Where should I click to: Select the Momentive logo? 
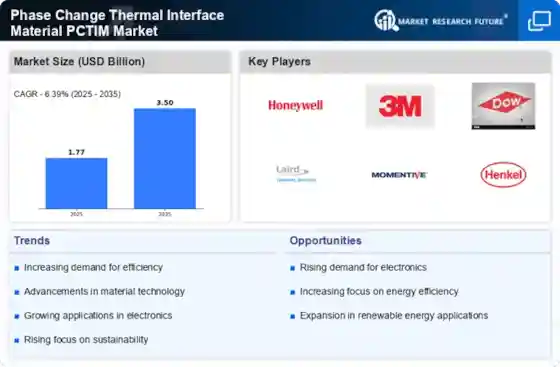399,175
